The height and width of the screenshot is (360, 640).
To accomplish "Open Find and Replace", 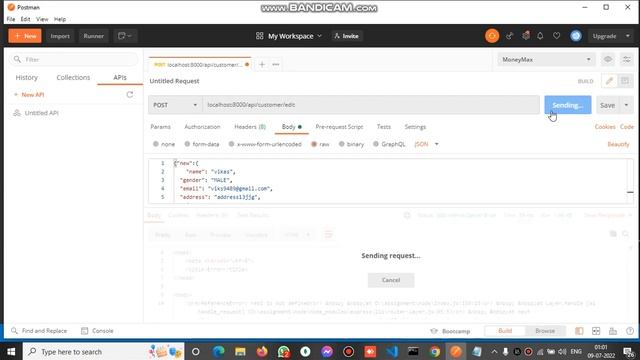I will coord(39,331).
